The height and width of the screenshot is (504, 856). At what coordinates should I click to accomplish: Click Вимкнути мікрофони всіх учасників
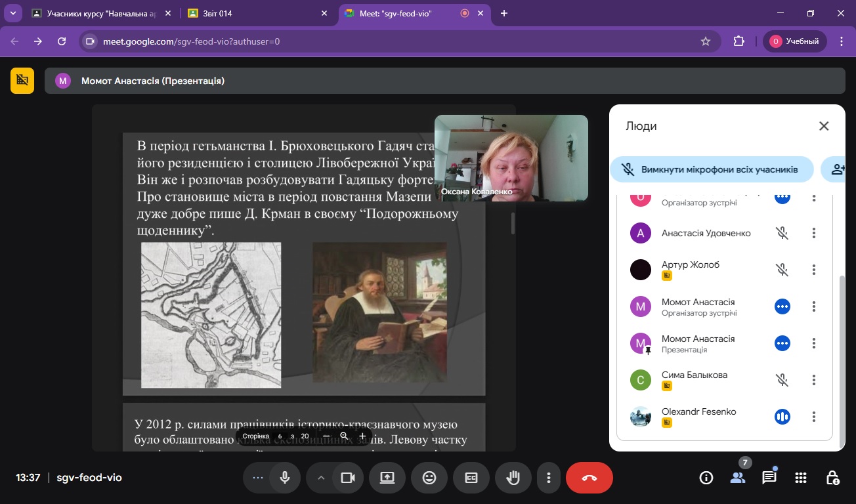(712, 169)
